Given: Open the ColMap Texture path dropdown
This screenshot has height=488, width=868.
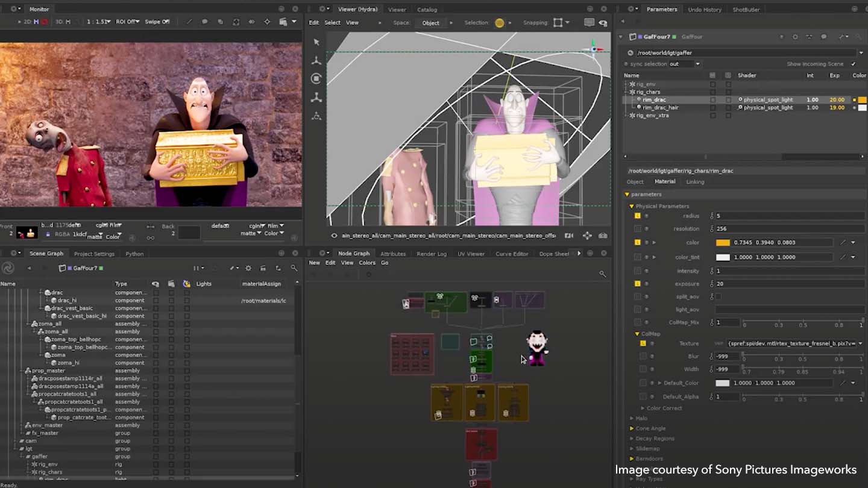Looking at the screenshot, I should (x=860, y=343).
